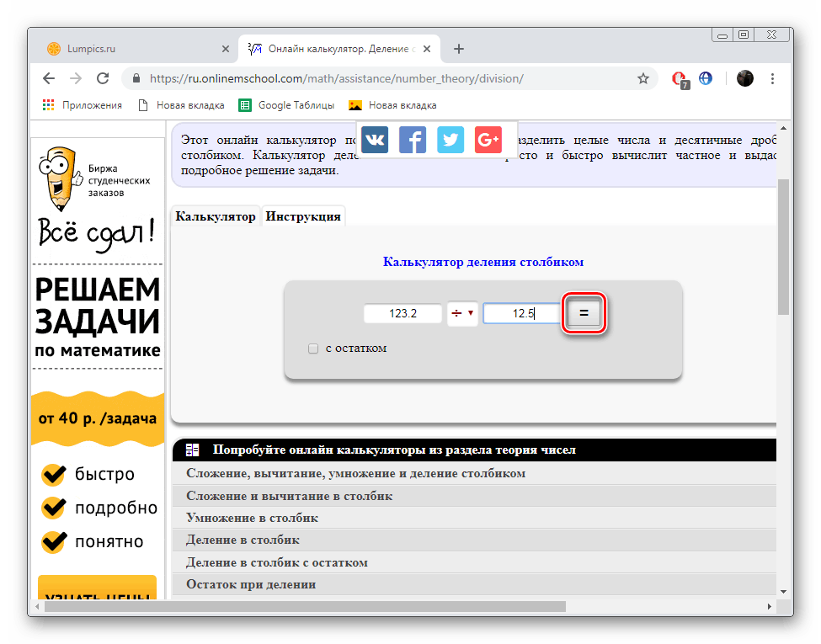This screenshot has height=644, width=821.
Task: Click the divisor field with 12.5
Action: click(522, 314)
